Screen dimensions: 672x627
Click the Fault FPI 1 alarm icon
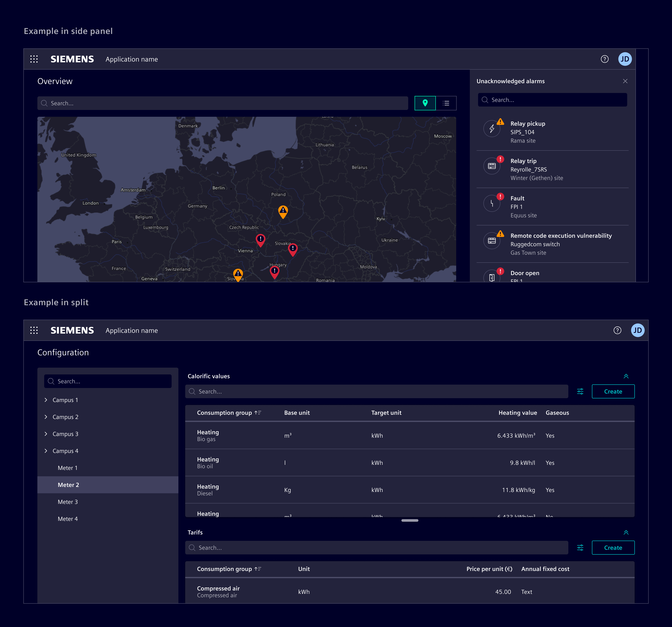tap(491, 203)
